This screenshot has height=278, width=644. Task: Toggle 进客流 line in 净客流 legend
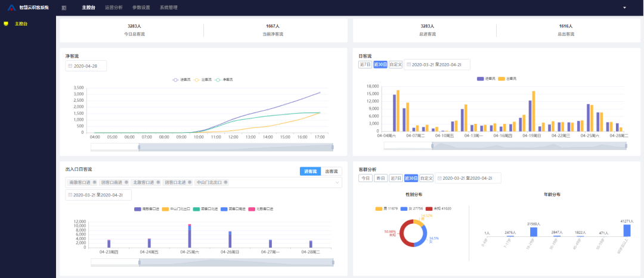[181, 80]
